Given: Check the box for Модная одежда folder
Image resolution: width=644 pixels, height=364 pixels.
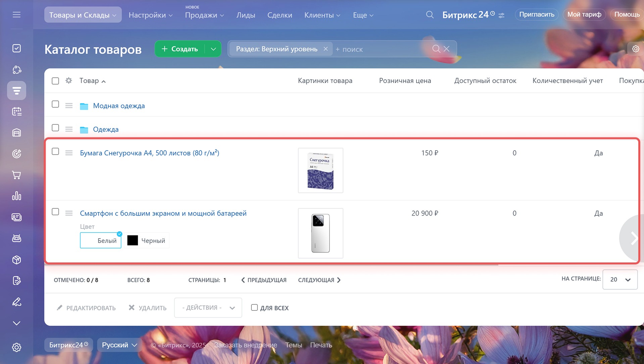Looking at the screenshot, I should 55,105.
